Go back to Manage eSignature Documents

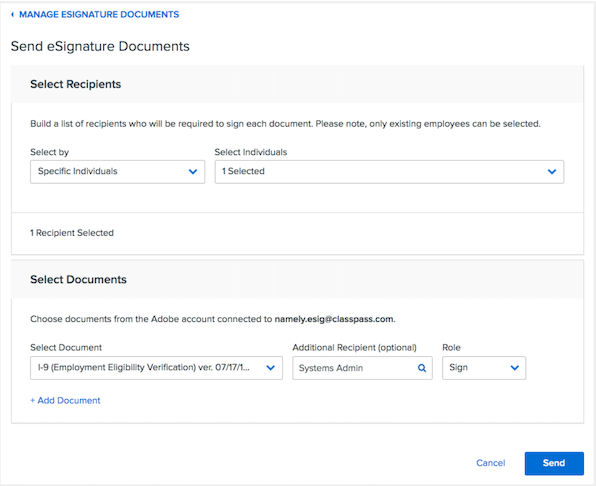(x=99, y=14)
